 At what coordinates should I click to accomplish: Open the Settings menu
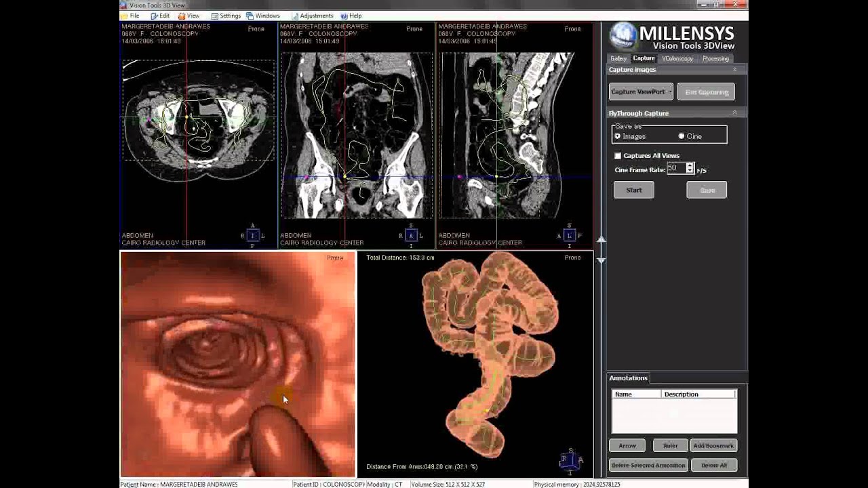click(x=226, y=16)
